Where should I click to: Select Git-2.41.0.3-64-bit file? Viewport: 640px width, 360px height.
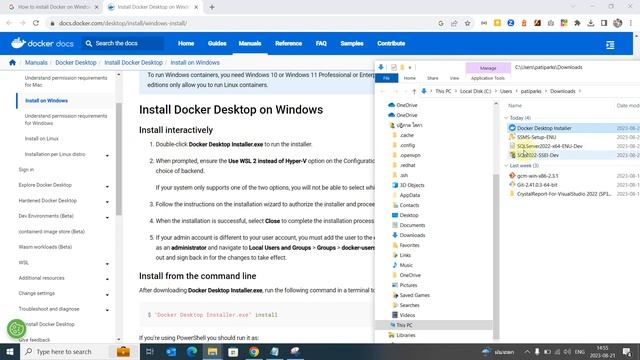click(x=537, y=185)
